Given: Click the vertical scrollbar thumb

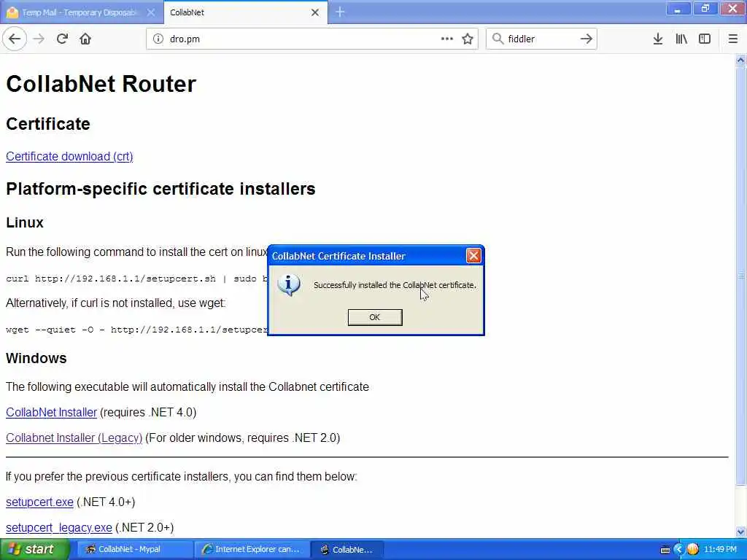Looking at the screenshot, I should click(x=740, y=275).
